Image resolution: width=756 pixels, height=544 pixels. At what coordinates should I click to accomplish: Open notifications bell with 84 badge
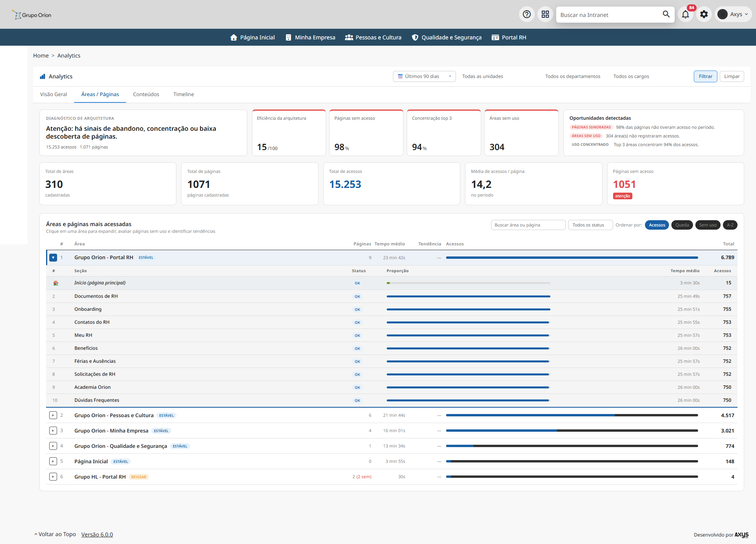686,15
